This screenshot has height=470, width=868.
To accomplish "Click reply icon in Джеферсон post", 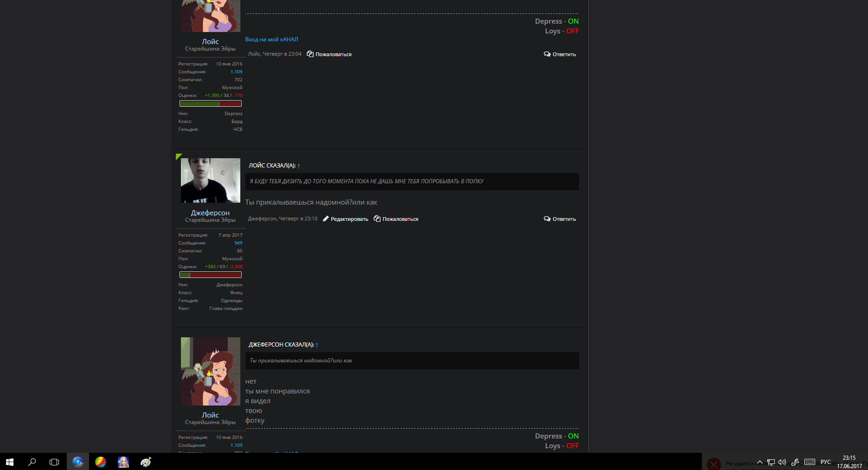I will [547, 219].
